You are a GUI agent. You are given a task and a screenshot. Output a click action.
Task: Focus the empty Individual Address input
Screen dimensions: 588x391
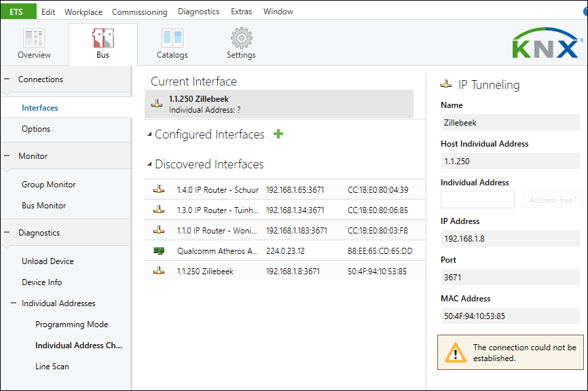point(477,200)
